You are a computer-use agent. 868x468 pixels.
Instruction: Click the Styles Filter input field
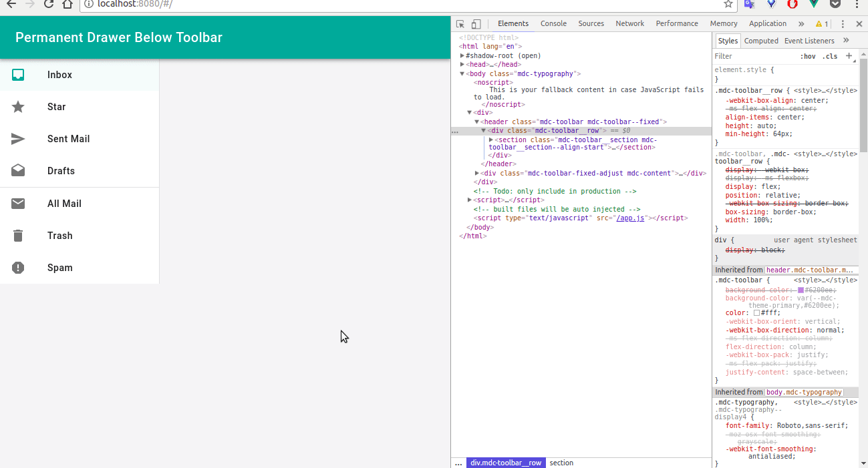[x=754, y=57]
